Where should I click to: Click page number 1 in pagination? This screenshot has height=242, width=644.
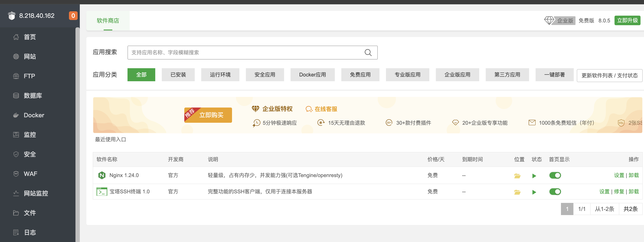(567, 209)
